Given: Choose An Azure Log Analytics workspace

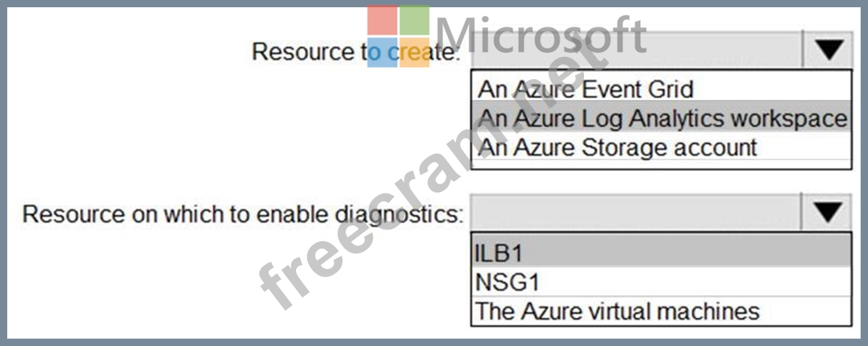Looking at the screenshot, I should tap(662, 118).
